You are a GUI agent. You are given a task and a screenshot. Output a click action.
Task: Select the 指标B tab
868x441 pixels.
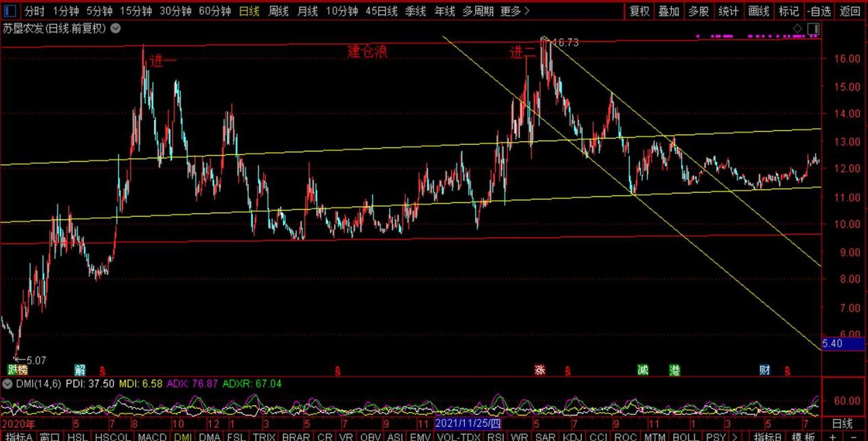(768, 437)
